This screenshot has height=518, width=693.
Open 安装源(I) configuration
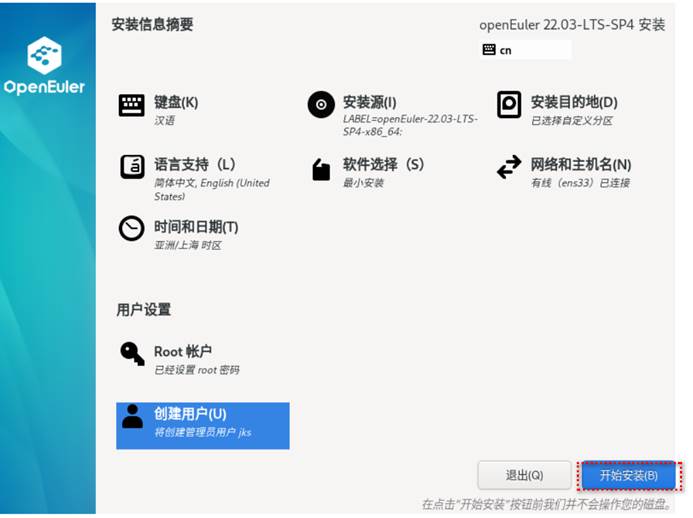(369, 102)
